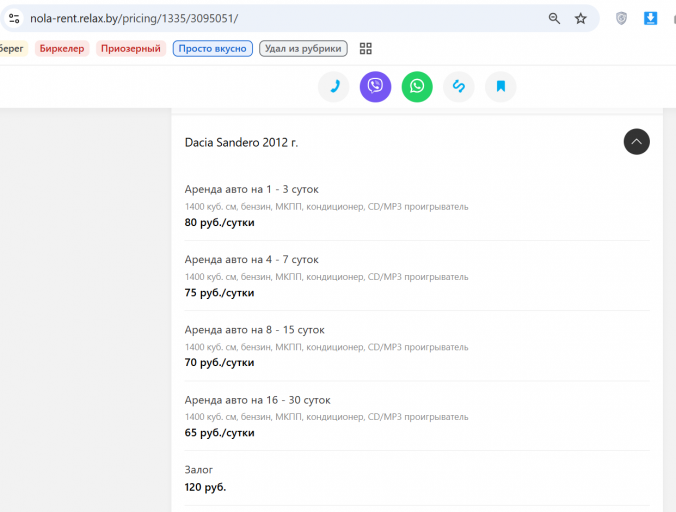Viewport: 676px width, 512px height.
Task: Click the price 65 руб./сутки
Action: point(219,433)
